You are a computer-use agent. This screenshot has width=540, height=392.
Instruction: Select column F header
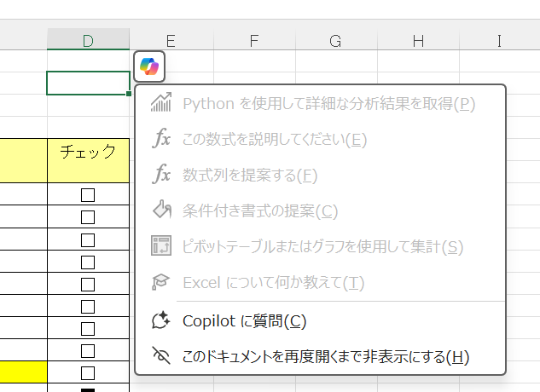coord(254,39)
